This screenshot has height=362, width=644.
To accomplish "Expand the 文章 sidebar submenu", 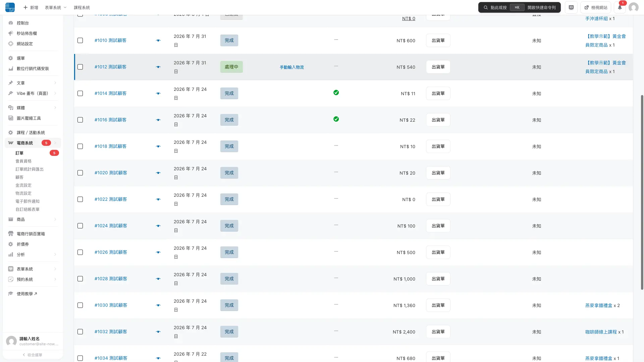I will click(x=55, y=83).
